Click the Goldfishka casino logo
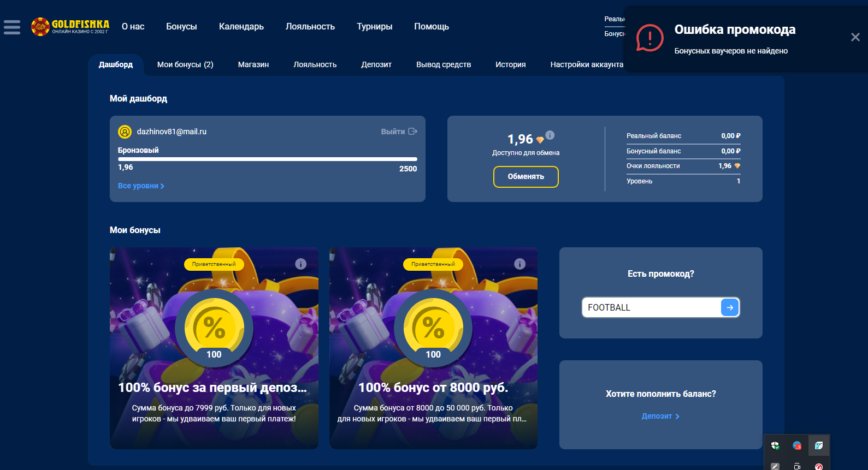This screenshot has height=470, width=868. click(70, 26)
